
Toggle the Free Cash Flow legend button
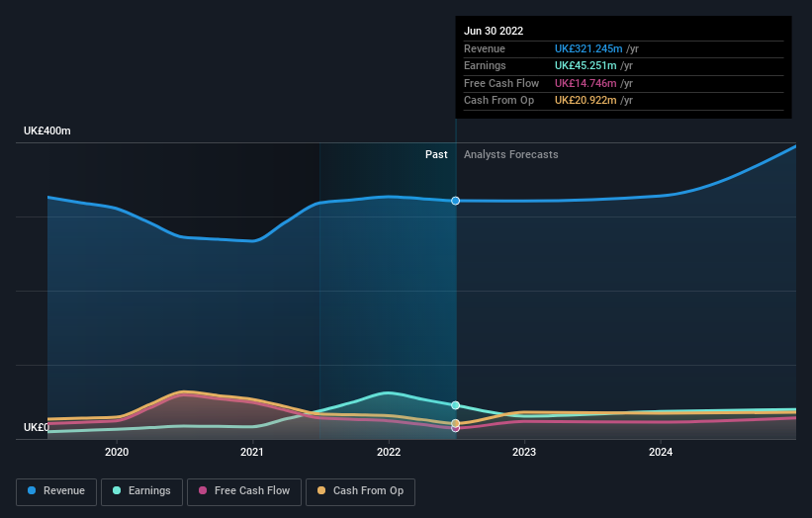[x=244, y=491]
